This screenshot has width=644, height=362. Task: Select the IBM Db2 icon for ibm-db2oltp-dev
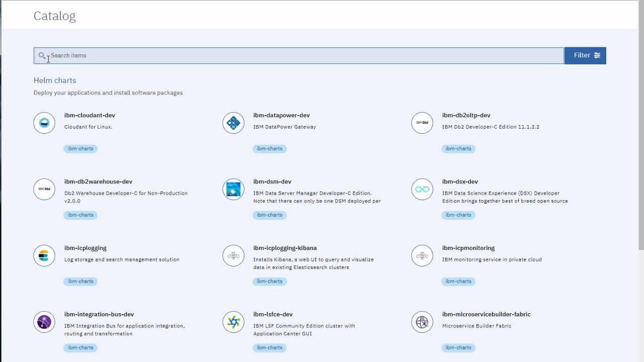click(x=422, y=123)
